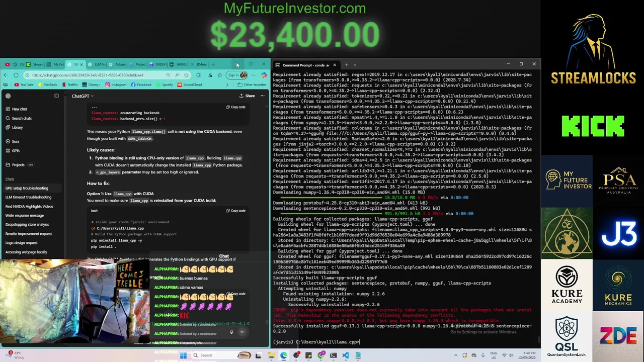Open the terminal tab dropdown chevron

tap(355, 65)
